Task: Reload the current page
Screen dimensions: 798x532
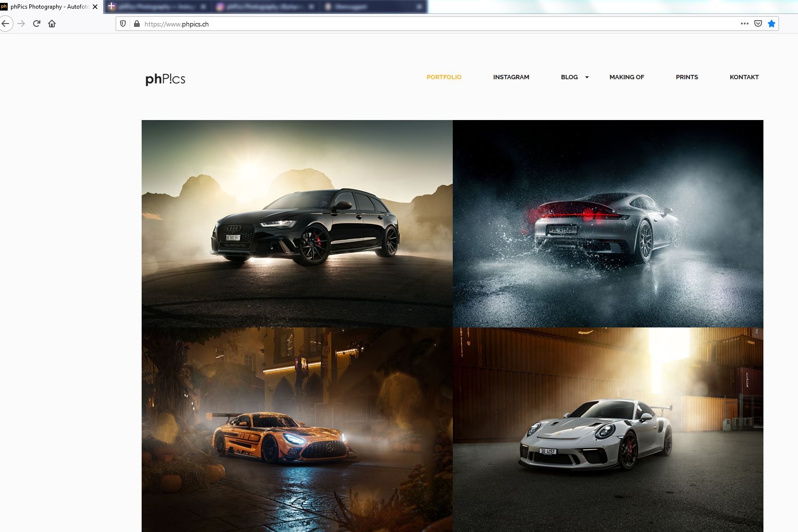Action: click(x=36, y=24)
